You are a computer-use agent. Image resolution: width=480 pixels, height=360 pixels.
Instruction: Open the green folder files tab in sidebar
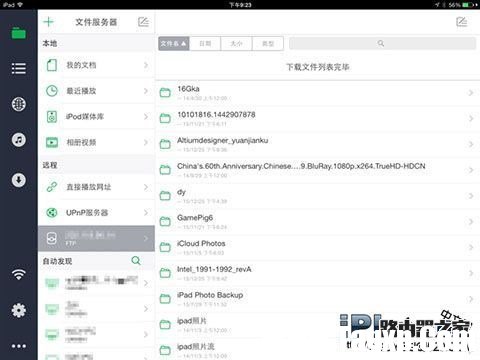pos(19,33)
